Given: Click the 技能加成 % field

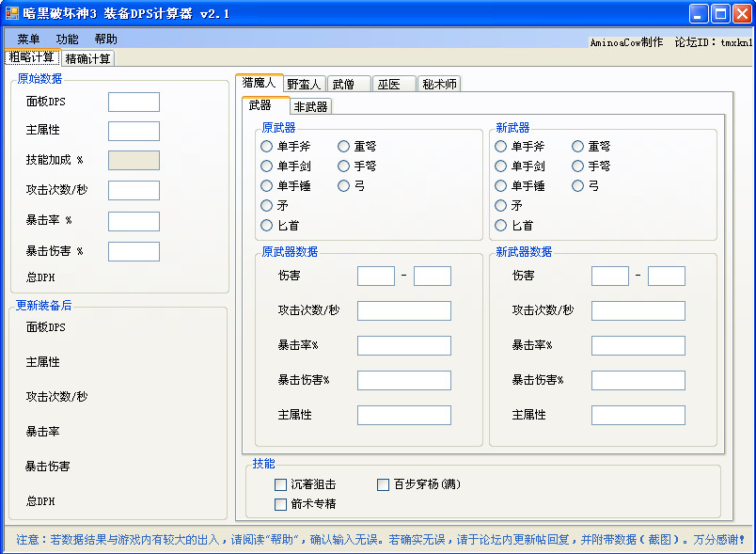Looking at the screenshot, I should click(x=134, y=161).
